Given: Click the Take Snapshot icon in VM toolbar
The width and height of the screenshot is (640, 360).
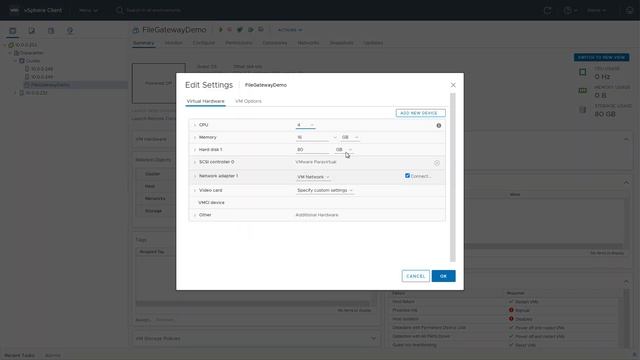Looking at the screenshot, I should point(261,30).
